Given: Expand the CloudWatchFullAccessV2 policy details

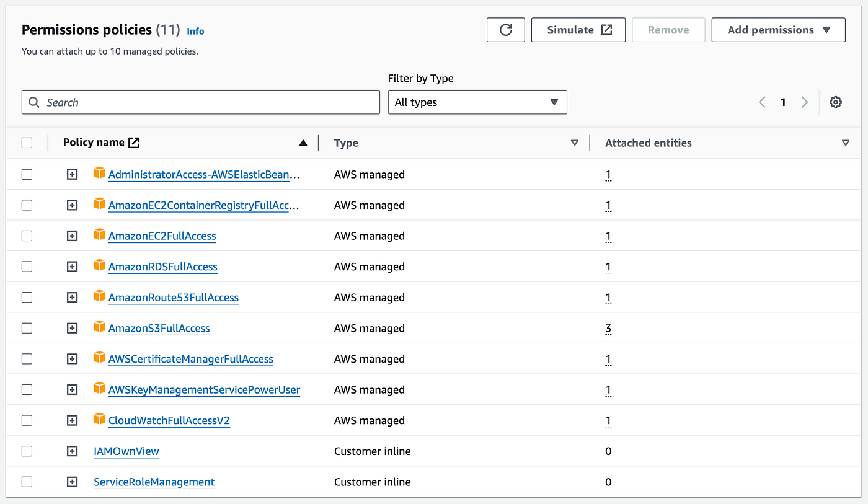Looking at the screenshot, I should [72, 421].
